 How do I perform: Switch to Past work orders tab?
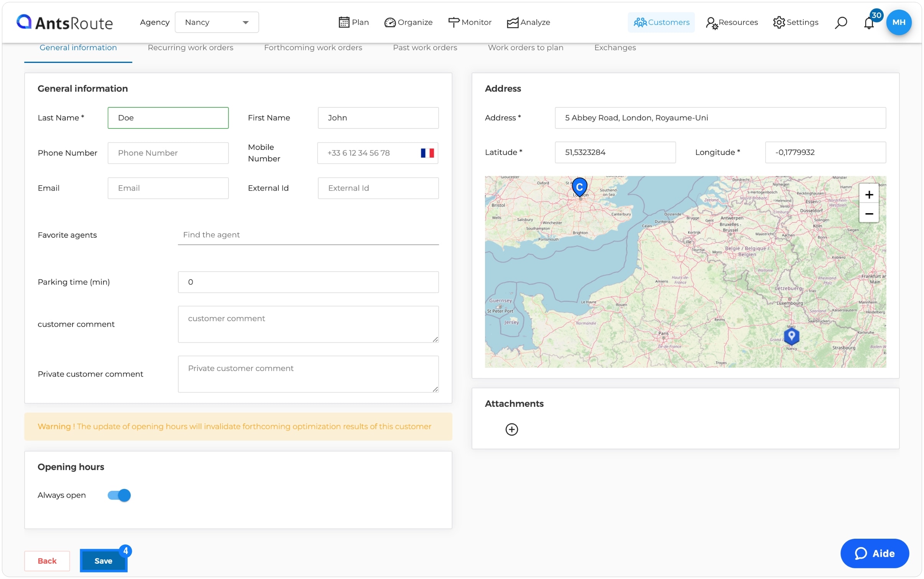(425, 48)
